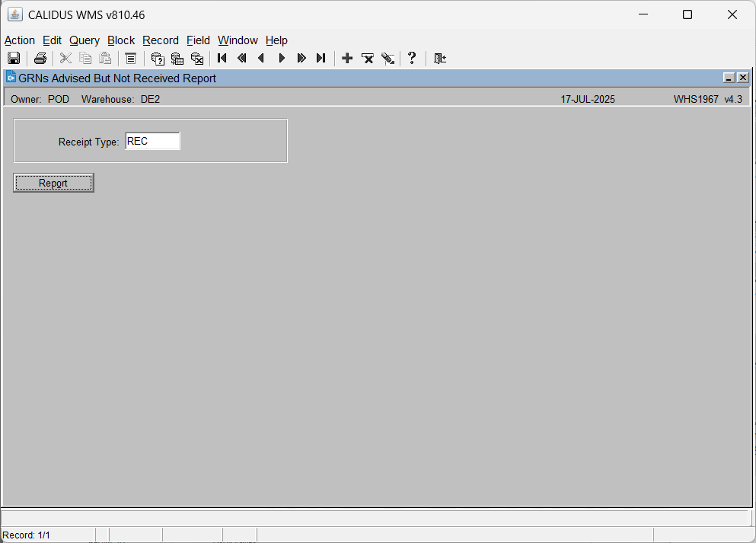Open the Help menu

pos(277,40)
